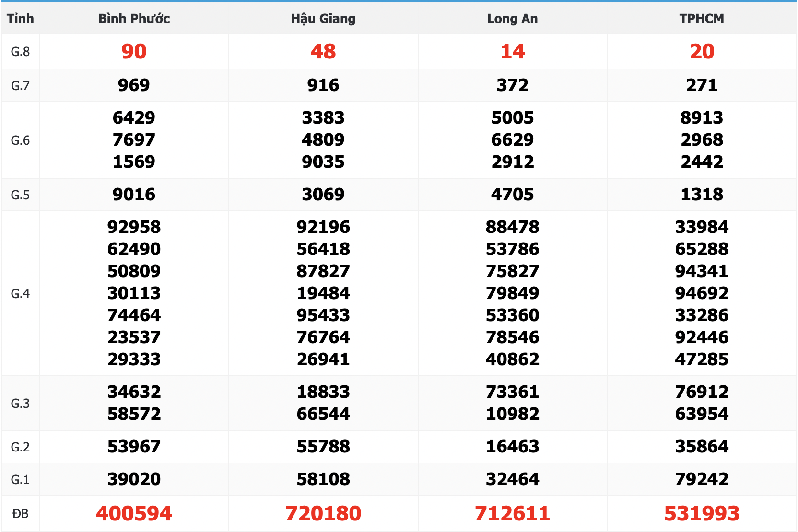Click the G.1 number 58108
This screenshot has height=532, width=798.
point(323,479)
